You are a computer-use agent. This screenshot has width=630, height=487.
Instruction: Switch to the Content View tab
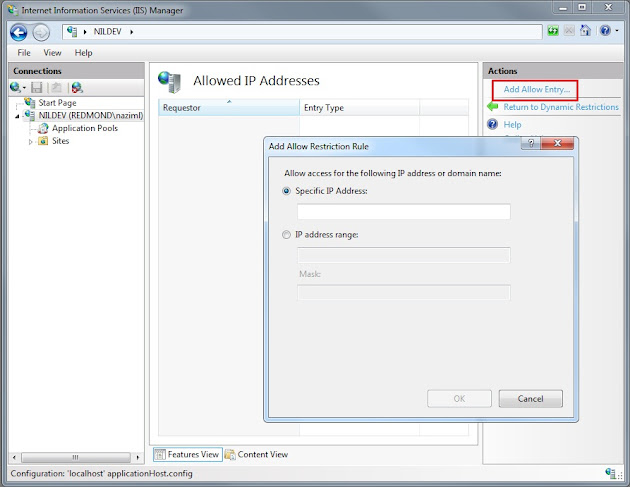pos(257,454)
